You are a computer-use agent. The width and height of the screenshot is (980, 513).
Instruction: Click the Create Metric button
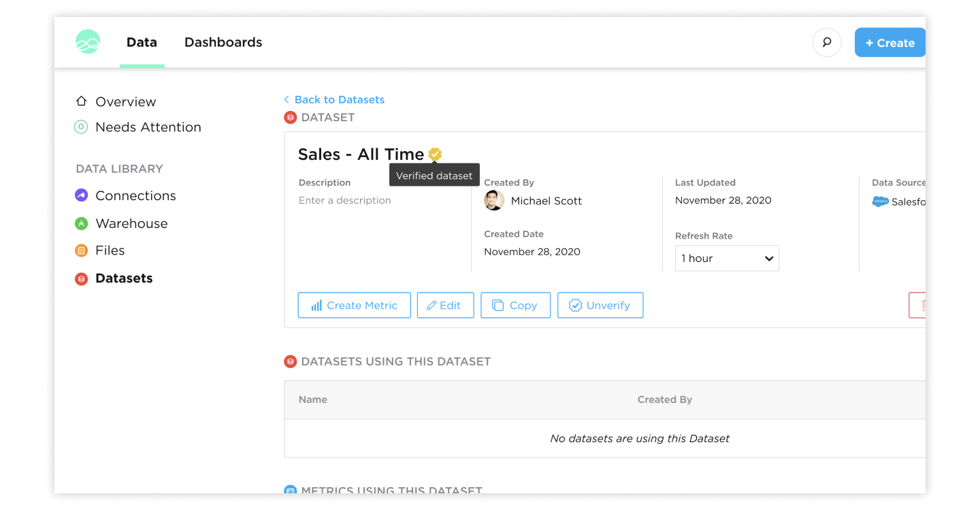[354, 305]
